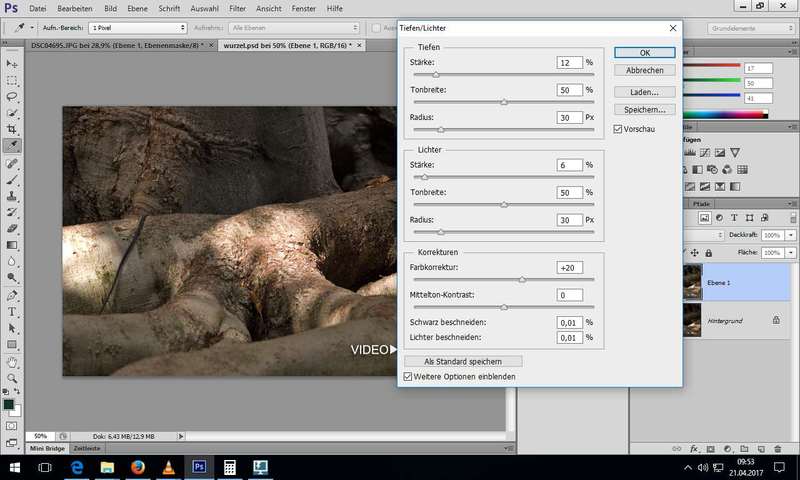
Task: Uncheck Weitere Optionen einblenden
Action: 407,376
